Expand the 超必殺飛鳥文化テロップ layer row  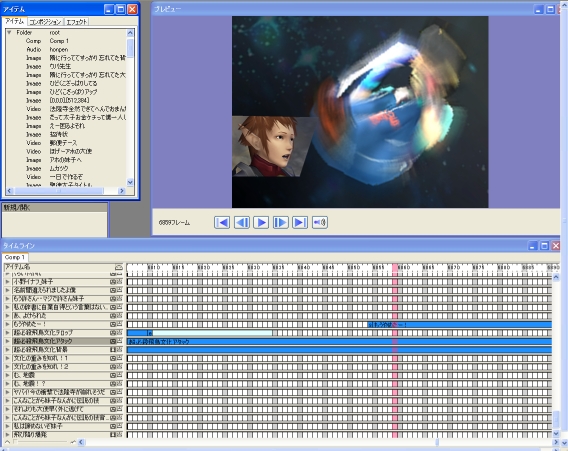click(x=7, y=333)
